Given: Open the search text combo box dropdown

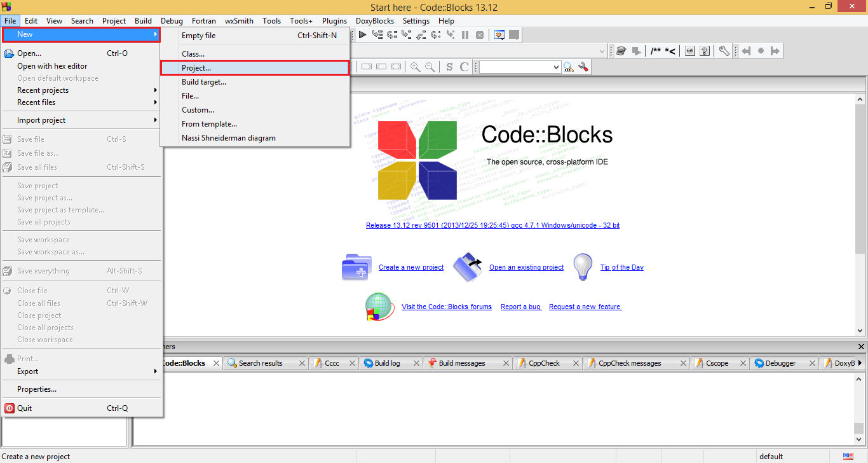Looking at the screenshot, I should pyautogui.click(x=557, y=67).
